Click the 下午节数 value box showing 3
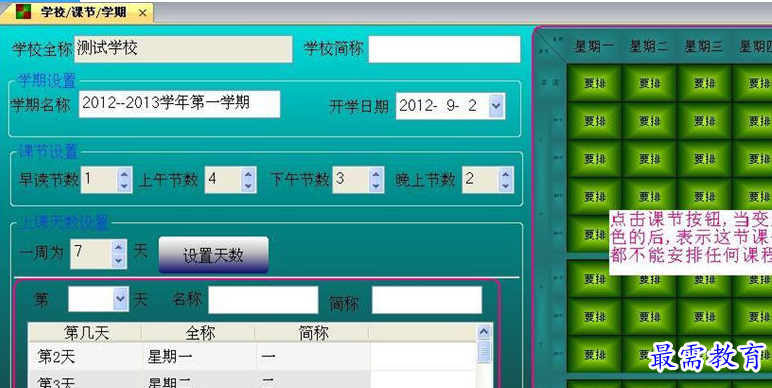The height and width of the screenshot is (388, 772). 351,180
